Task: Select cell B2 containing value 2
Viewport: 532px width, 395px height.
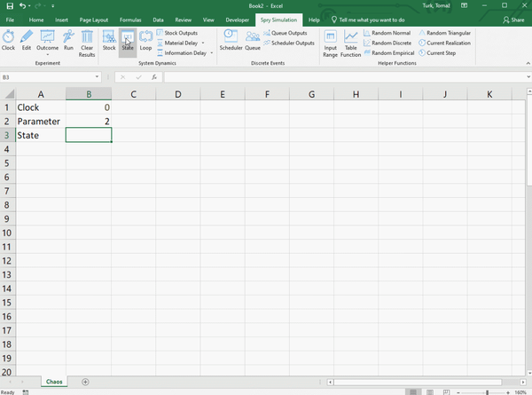Action: [x=89, y=121]
